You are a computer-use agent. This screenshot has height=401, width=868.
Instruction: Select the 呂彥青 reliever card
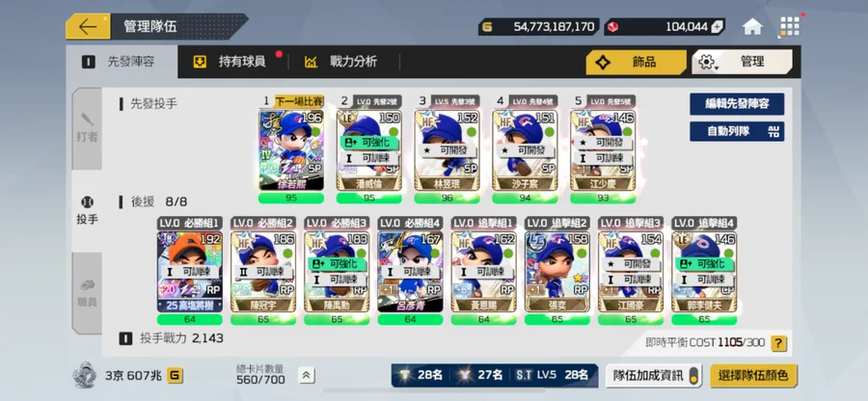[410, 272]
